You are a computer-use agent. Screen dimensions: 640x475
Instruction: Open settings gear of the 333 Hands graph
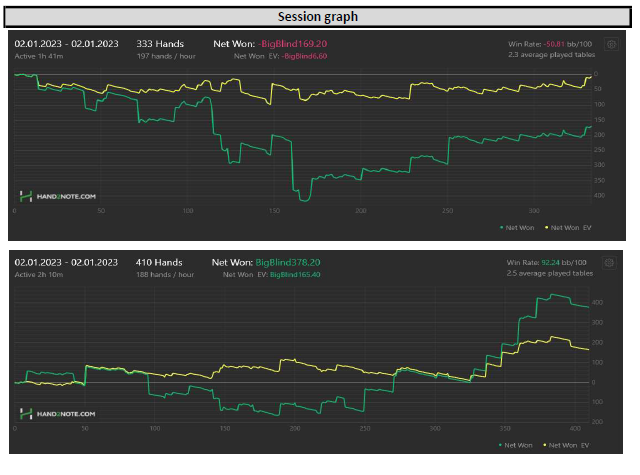coord(611,44)
